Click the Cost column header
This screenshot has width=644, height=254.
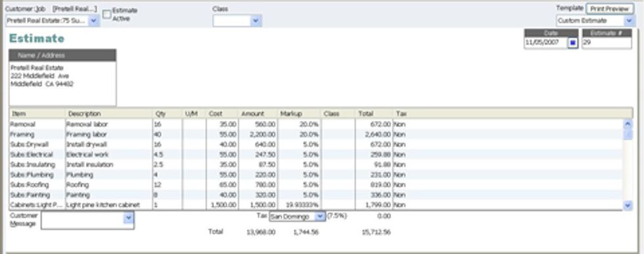[x=222, y=113]
